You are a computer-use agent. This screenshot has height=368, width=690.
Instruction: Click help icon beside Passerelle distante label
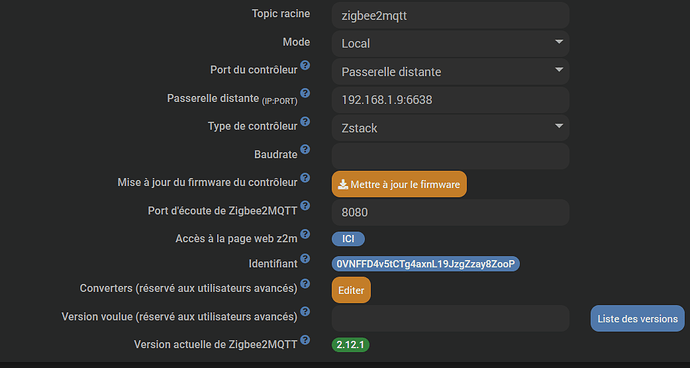tap(305, 93)
